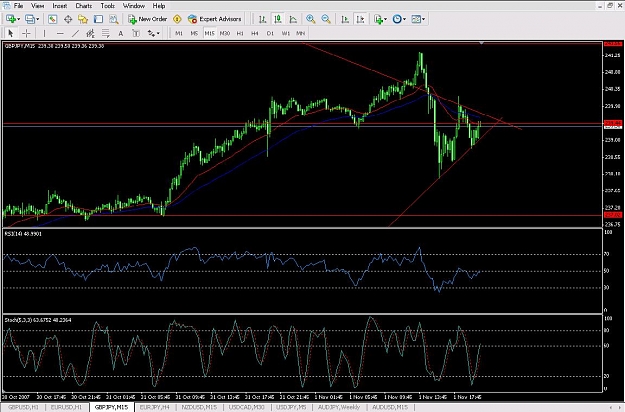Toggle Auto Scroll chart icon
625x412 pixels.
[x=345, y=19]
